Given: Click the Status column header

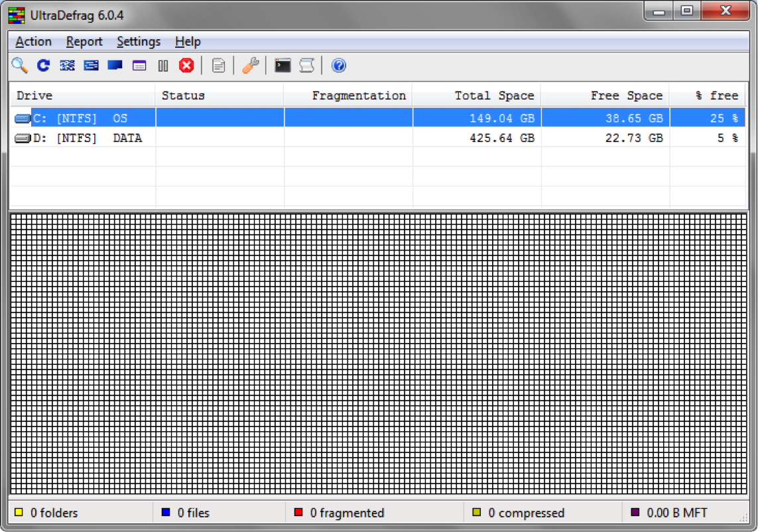Looking at the screenshot, I should pyautogui.click(x=220, y=96).
